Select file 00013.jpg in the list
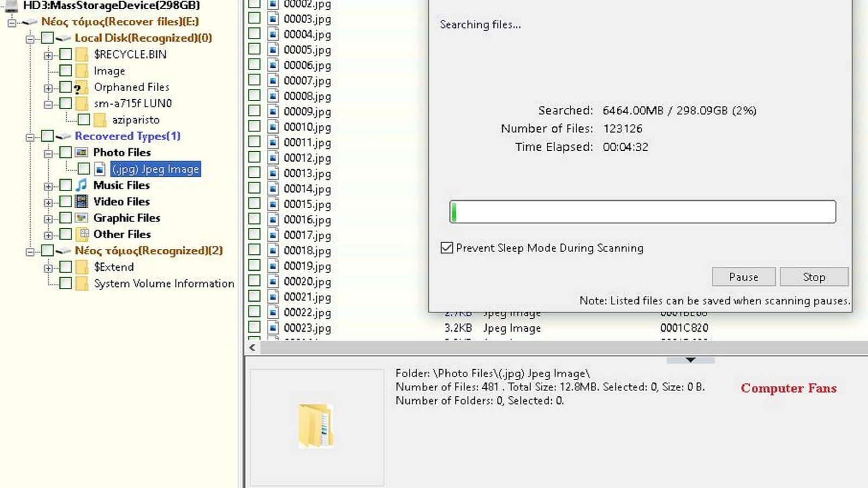Screen dimensions: 868x488 click(307, 173)
